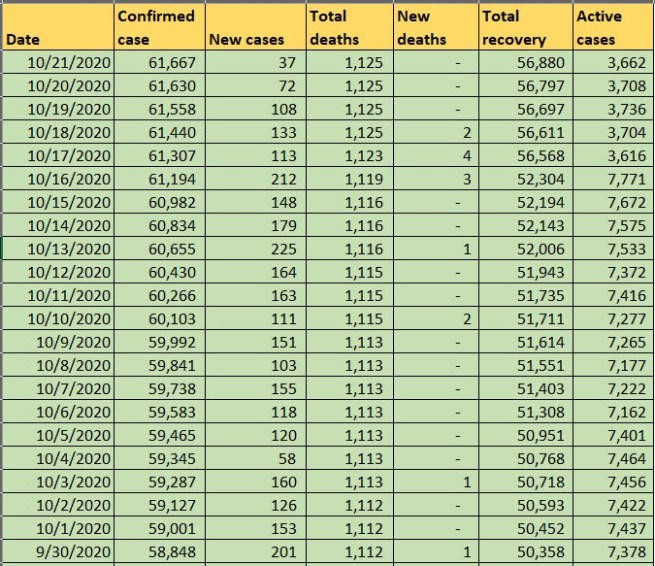Click the date cell 9/30/2020

coord(58,552)
